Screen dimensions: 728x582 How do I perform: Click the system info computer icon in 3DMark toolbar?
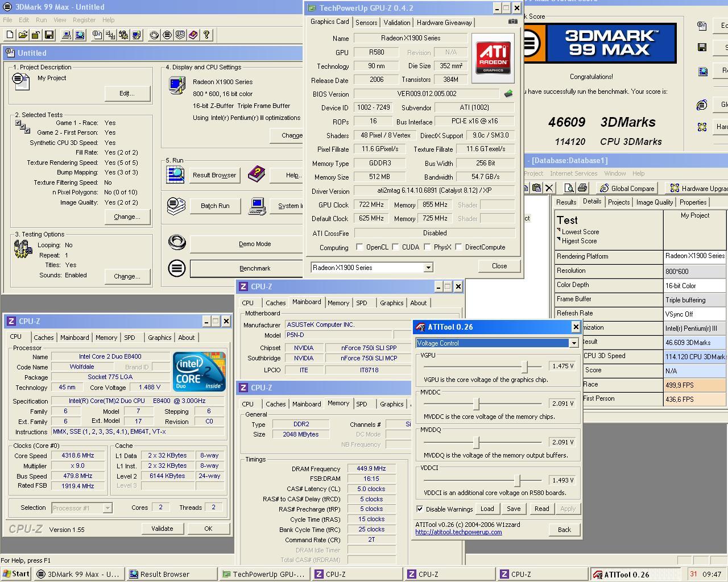67,35
